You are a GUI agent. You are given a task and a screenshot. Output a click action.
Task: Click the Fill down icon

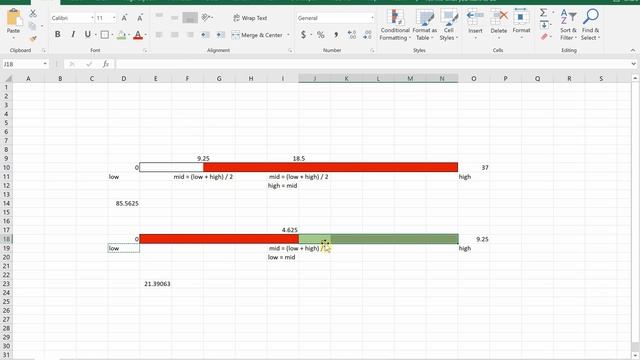(544, 25)
